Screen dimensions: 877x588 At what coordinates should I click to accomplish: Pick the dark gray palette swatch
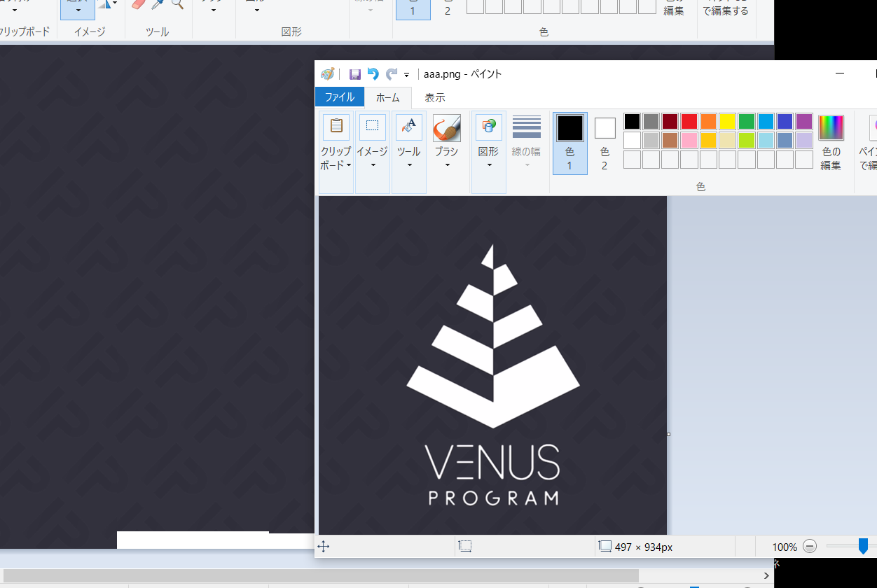pos(651,122)
